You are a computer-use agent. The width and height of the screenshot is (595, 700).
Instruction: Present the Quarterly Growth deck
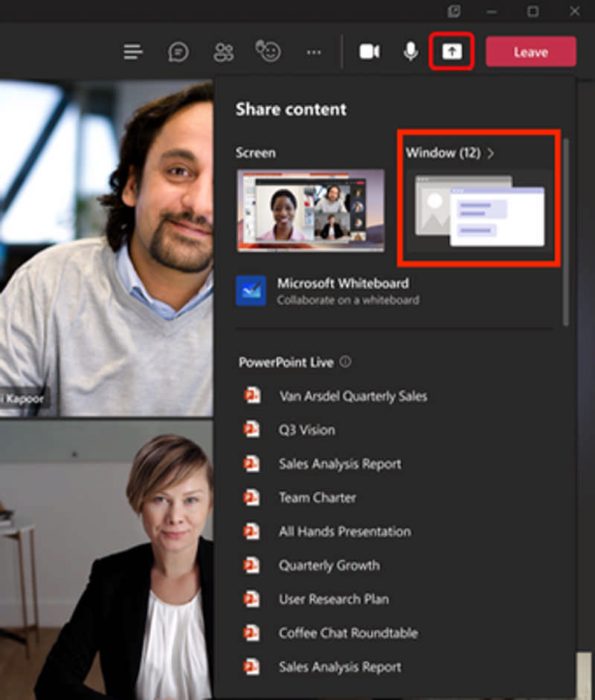pos(329,565)
